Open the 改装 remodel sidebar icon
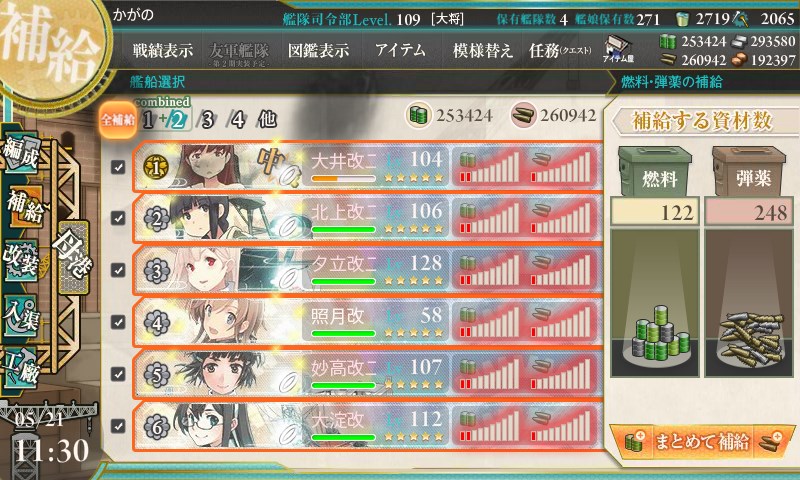Image resolution: width=800 pixels, height=480 pixels. coord(21,260)
